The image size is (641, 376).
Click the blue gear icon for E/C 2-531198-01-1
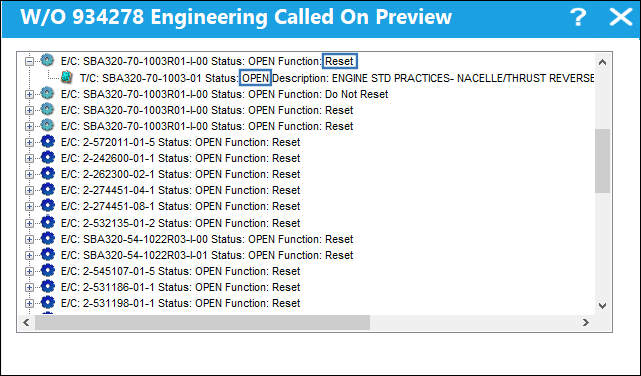[x=47, y=303]
